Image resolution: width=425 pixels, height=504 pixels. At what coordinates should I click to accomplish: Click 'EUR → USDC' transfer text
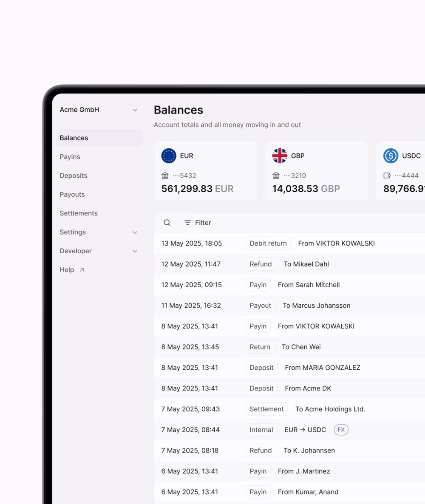pyautogui.click(x=305, y=430)
